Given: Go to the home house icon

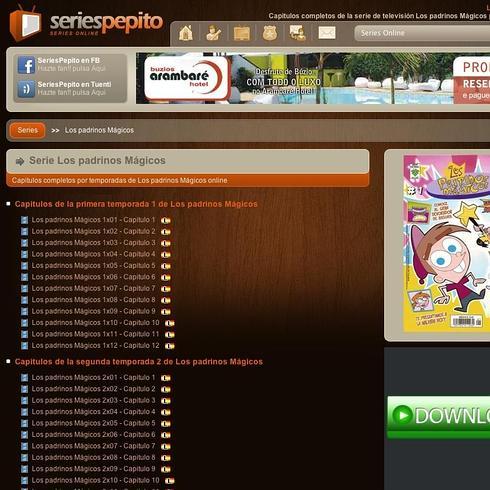Looking at the screenshot, I should (x=186, y=33).
